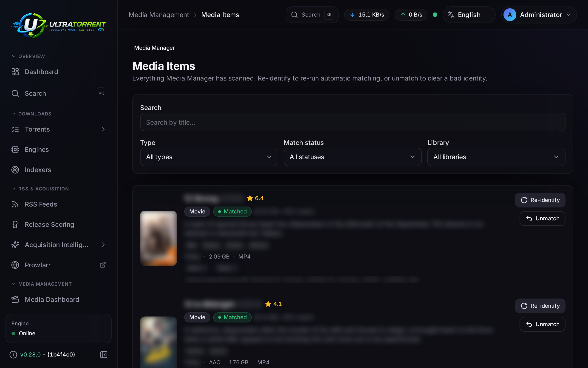Open Torrents in the sidebar
Image resolution: width=588 pixels, height=368 pixels.
[59, 129]
